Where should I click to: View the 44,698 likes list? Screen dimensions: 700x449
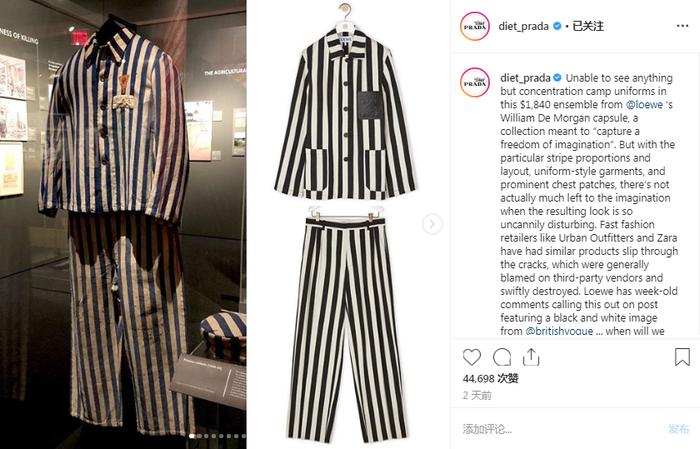[490, 378]
